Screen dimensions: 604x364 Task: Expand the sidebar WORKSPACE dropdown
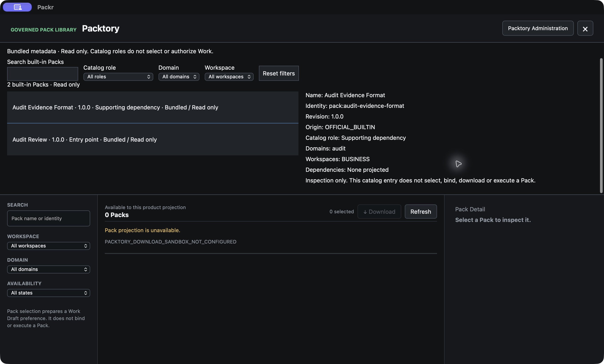[49, 246]
